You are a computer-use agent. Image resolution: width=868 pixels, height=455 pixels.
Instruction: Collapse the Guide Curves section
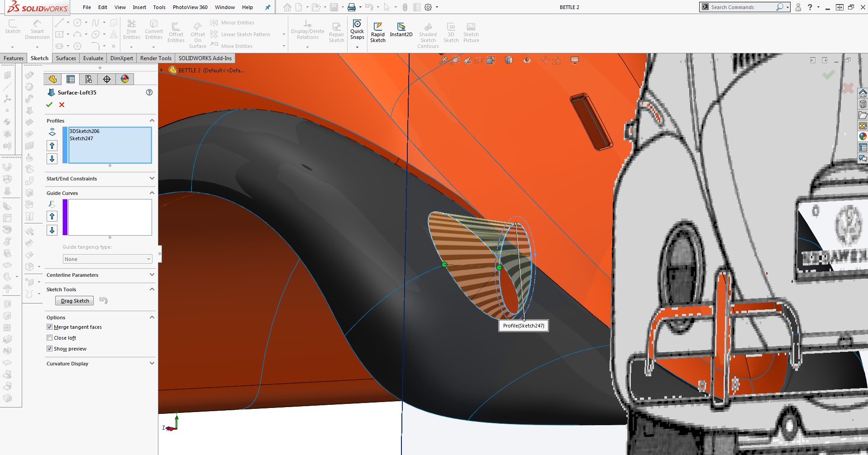point(152,193)
